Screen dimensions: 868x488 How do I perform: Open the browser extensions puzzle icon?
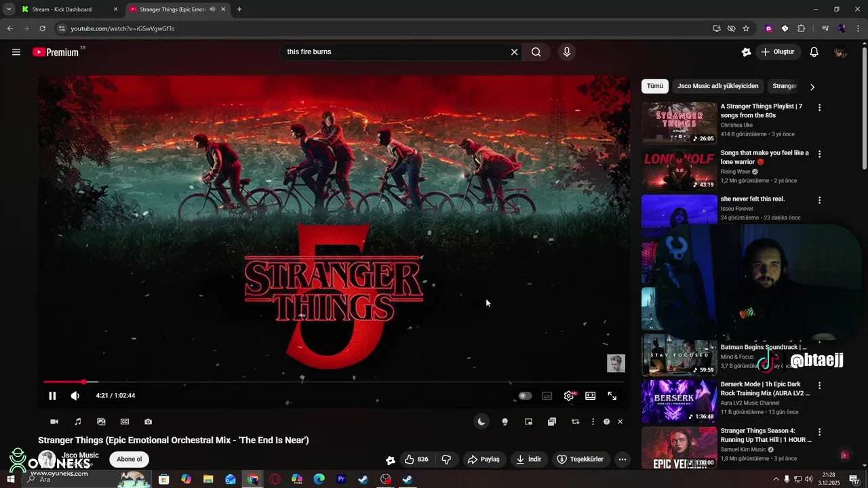pos(802,28)
